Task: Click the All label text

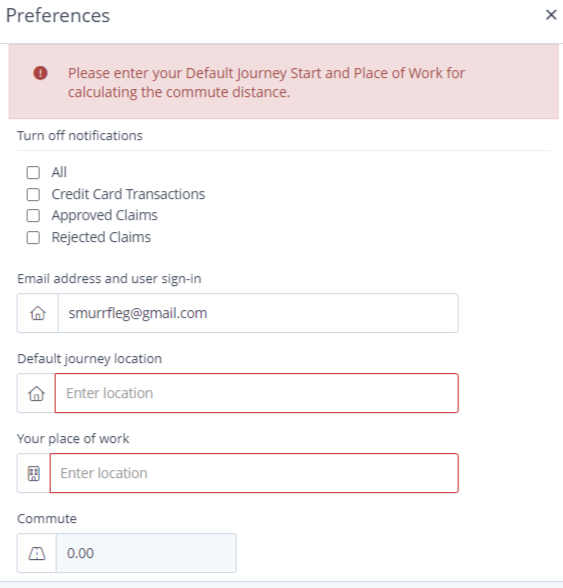Action: (59, 172)
